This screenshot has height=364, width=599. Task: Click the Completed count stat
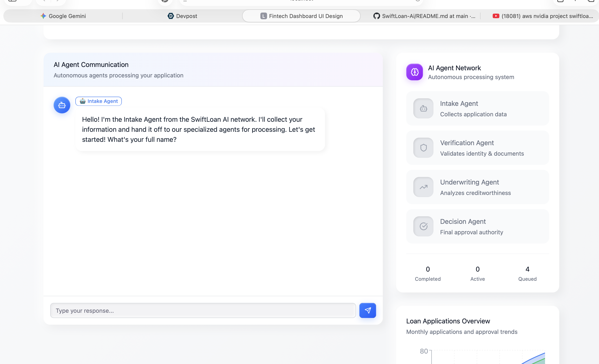[x=428, y=269]
